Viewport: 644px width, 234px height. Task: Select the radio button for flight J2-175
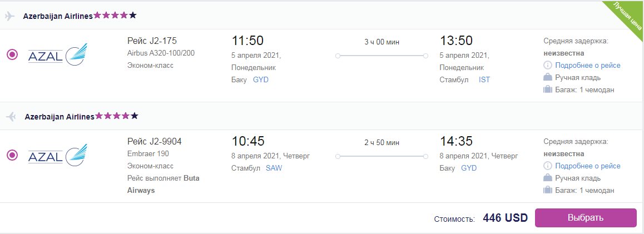(x=12, y=54)
